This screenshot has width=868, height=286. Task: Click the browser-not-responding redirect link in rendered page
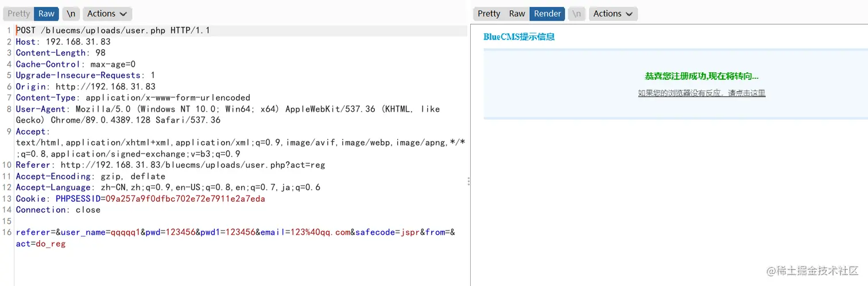[702, 93]
